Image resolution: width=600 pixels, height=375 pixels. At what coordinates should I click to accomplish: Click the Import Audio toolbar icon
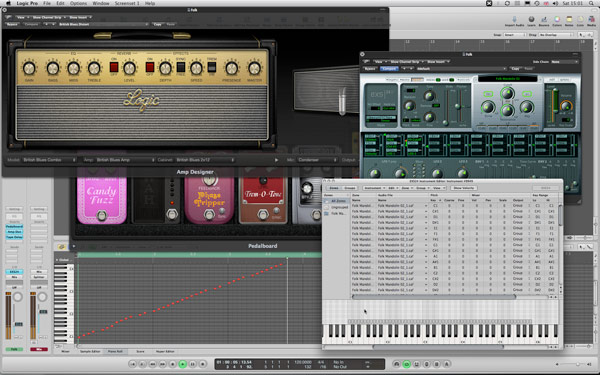pos(514,21)
